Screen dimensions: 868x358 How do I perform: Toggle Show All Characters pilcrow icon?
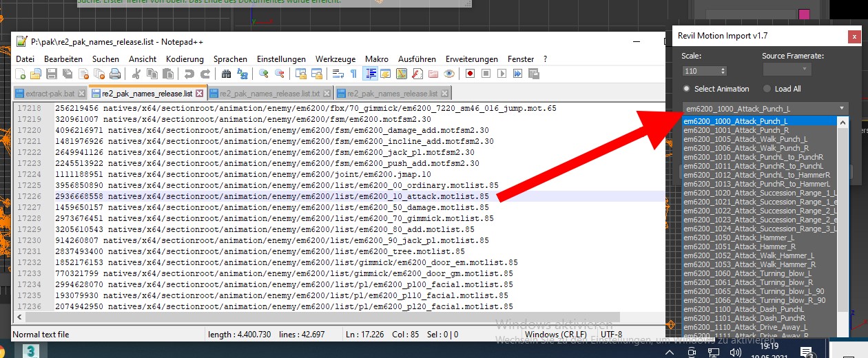[x=353, y=74]
